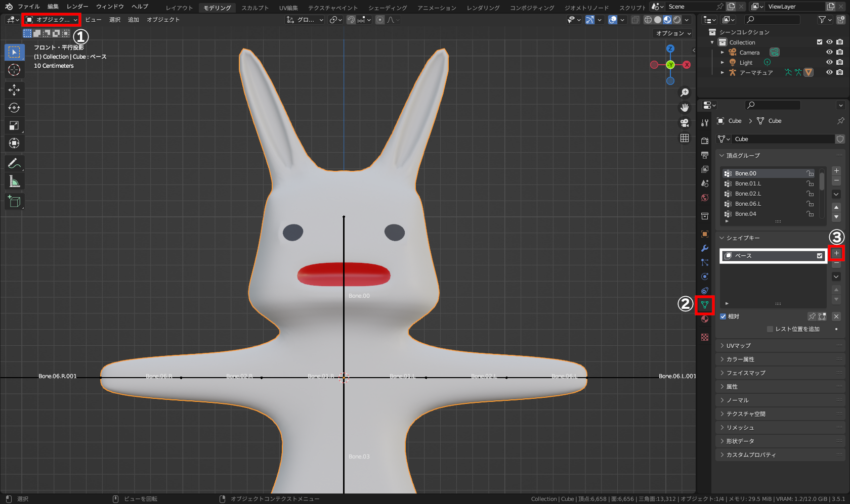The image size is (850, 504).
Task: Open the オブジェクト mode dropdown
Action: (x=52, y=20)
